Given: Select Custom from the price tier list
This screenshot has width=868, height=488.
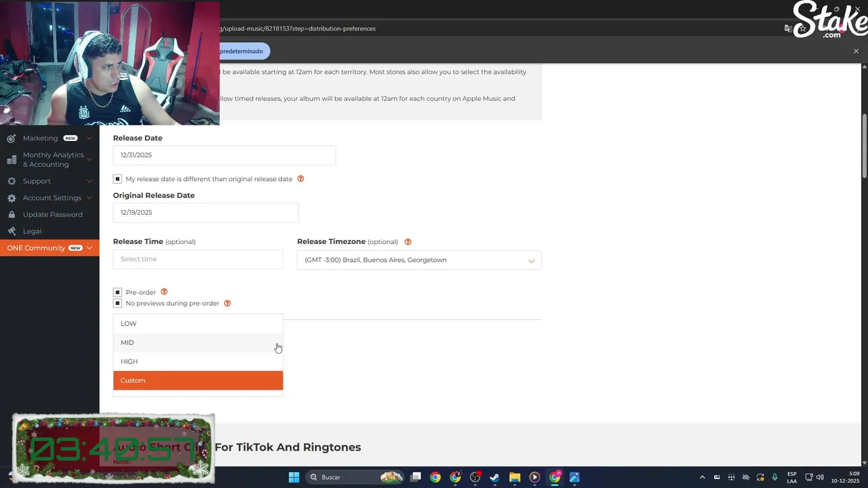Looking at the screenshot, I should [x=198, y=380].
